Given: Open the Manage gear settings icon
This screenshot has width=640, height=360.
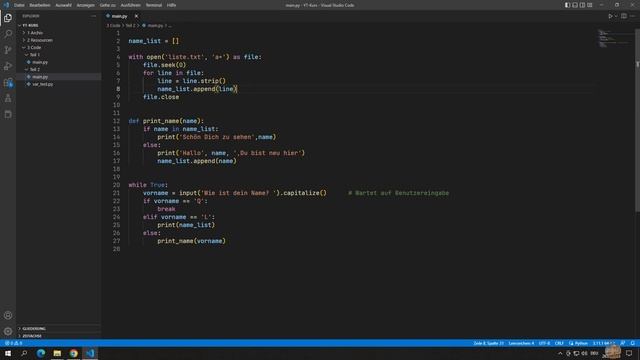Looking at the screenshot, I should pos(8,331).
